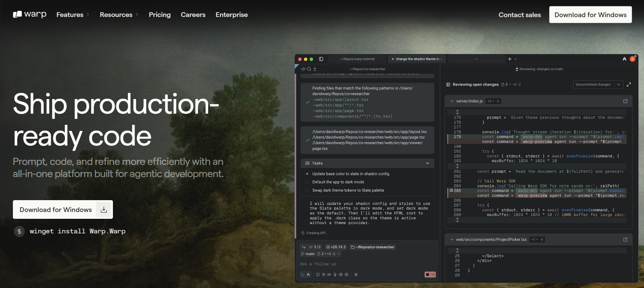
Task: Click the plus-minus diff icon in left pane
Action: coord(315,69)
